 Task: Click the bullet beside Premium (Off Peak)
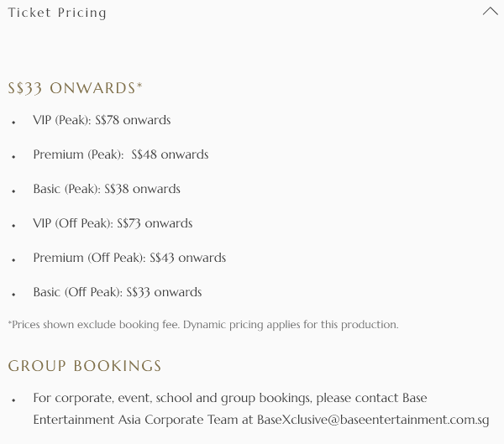pos(13,259)
